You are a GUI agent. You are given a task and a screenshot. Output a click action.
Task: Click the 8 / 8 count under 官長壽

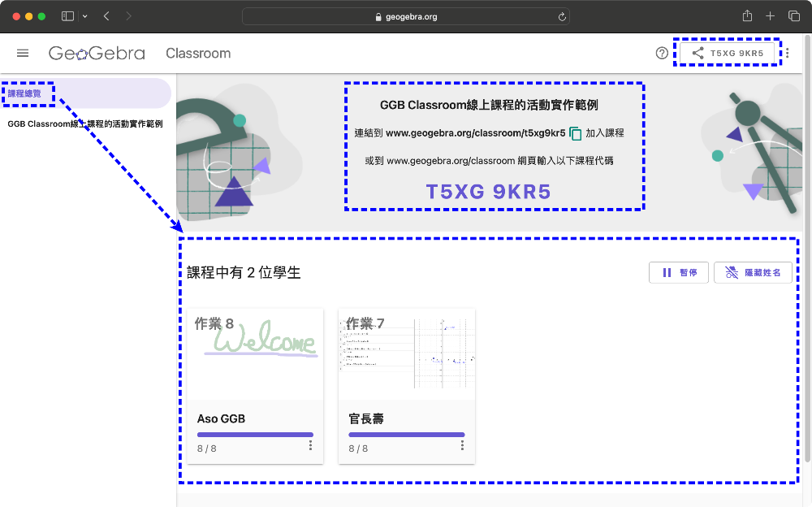pyautogui.click(x=358, y=448)
